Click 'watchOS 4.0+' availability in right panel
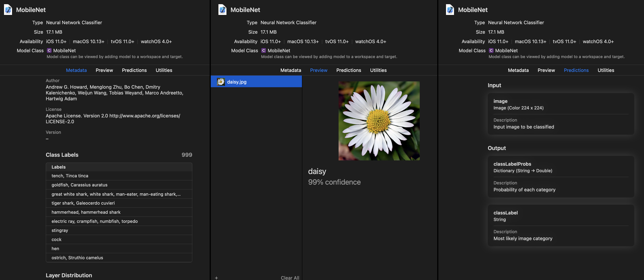The height and width of the screenshot is (280, 644). [x=598, y=42]
